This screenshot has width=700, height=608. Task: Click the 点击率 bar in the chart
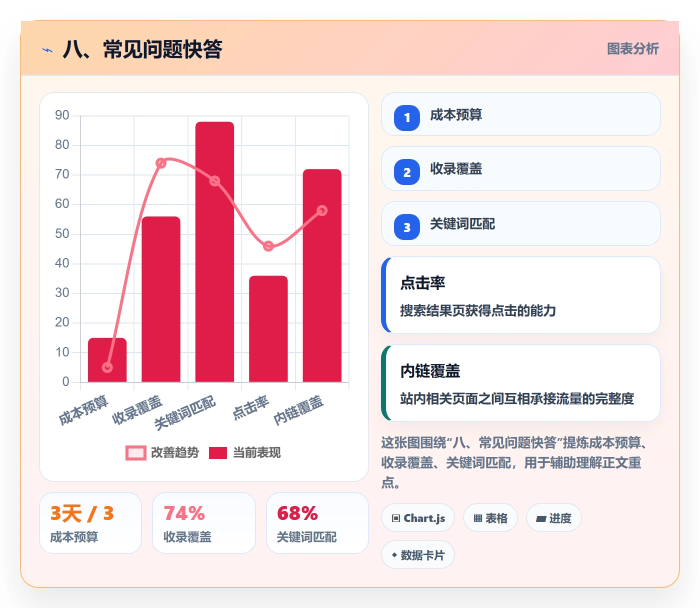(268, 329)
